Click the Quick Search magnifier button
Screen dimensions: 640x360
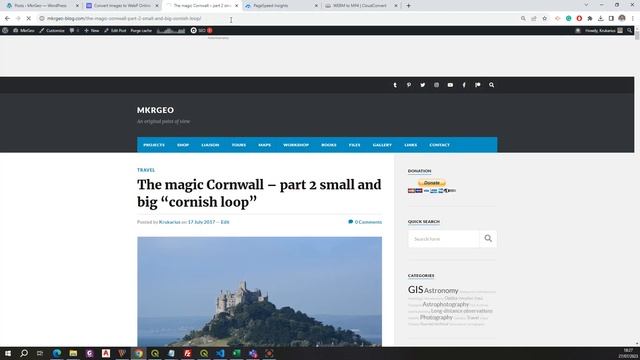pos(488,239)
